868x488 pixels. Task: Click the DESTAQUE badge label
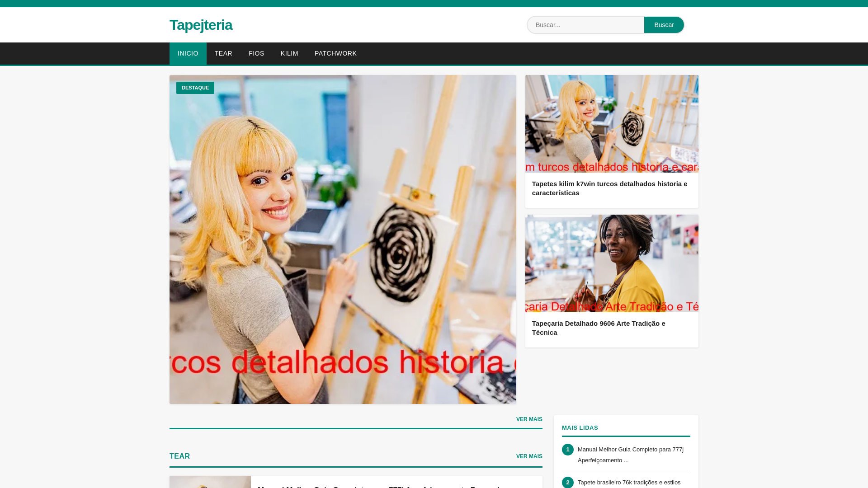(195, 88)
